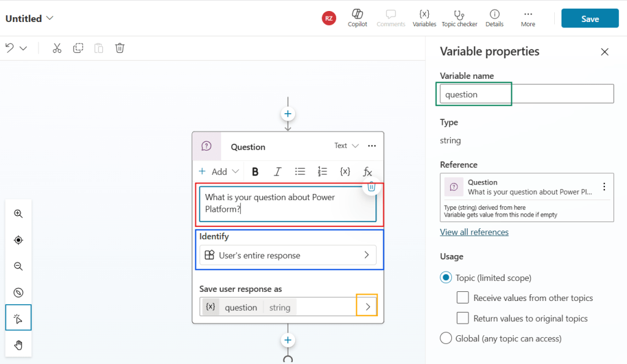627x364 pixels.
Task: Open the formula editor with the fx icon
Action: click(x=367, y=171)
